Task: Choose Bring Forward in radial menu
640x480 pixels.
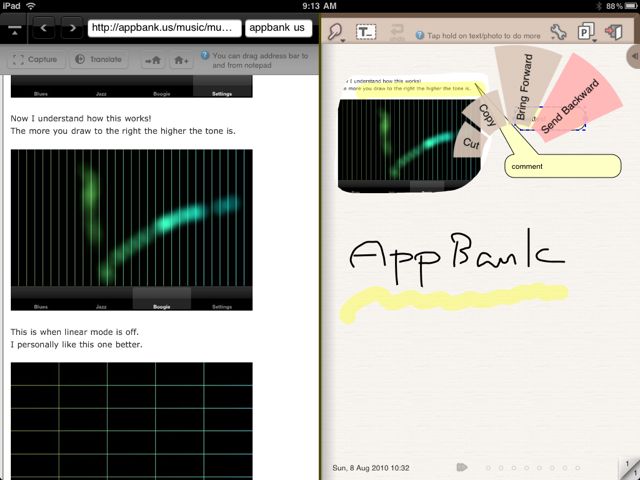Action: (x=525, y=84)
